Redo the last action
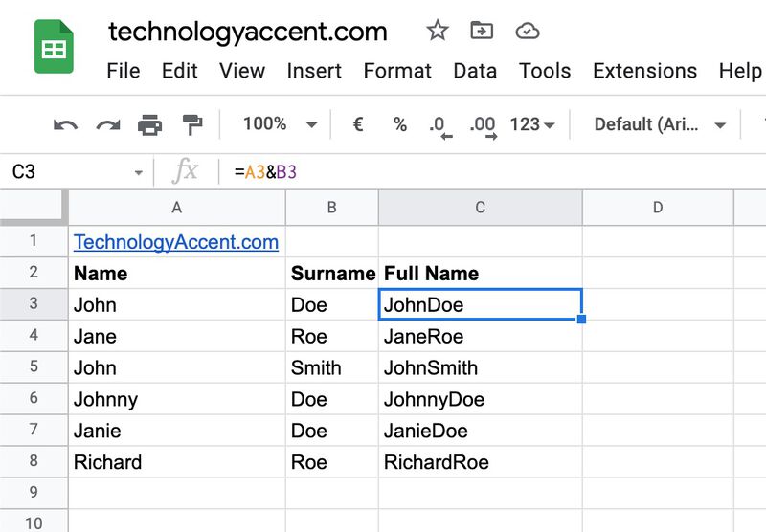This screenshot has width=766, height=532. click(x=108, y=125)
